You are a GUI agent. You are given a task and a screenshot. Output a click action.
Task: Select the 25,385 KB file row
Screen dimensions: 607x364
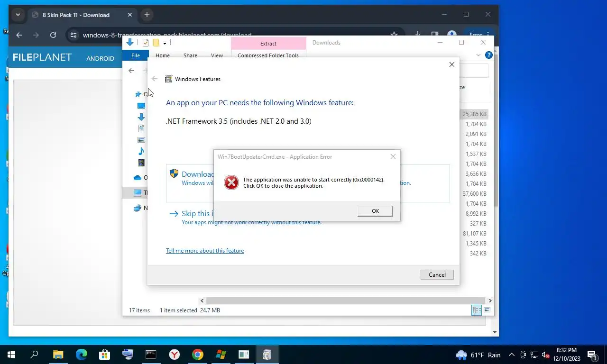click(474, 114)
